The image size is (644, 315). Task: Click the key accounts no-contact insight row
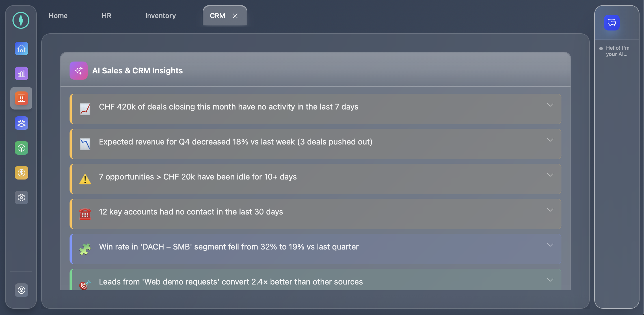pyautogui.click(x=311, y=214)
